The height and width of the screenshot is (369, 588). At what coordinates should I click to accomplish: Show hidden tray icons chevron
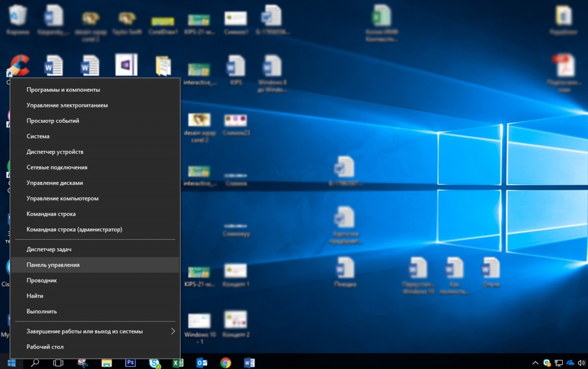[x=535, y=363]
